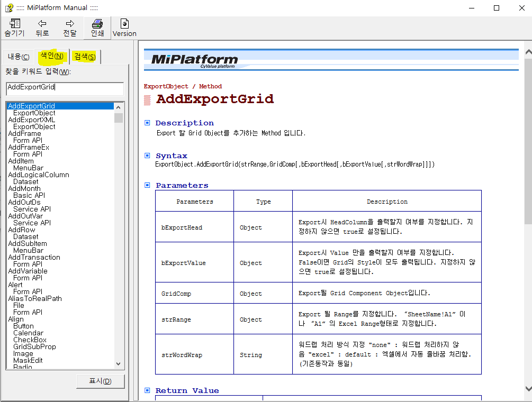Click the strWordWrap parameter cell
The height and width of the screenshot is (402, 532).
pyautogui.click(x=194, y=354)
